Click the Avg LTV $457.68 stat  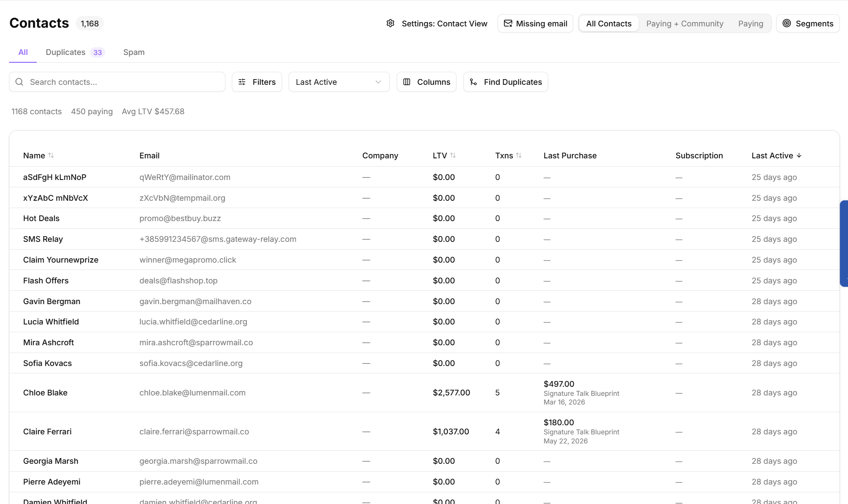click(x=153, y=111)
